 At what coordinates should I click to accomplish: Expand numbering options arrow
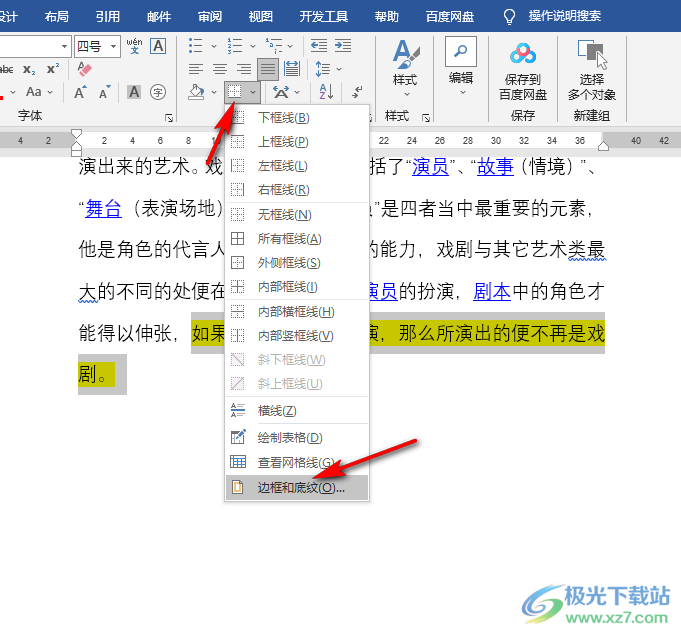253,46
